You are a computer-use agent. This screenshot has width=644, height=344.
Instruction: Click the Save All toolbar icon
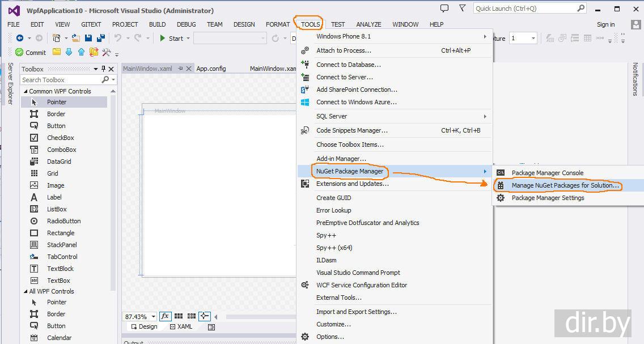tap(101, 38)
